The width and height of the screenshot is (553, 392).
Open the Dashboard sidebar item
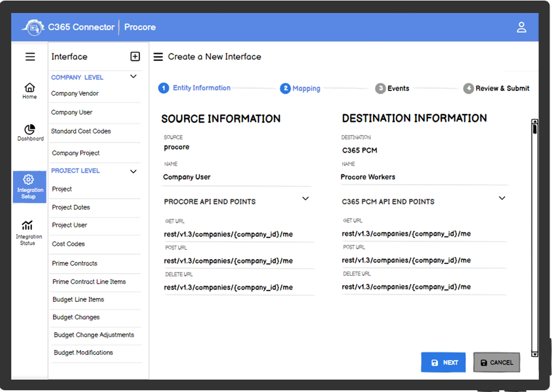click(30, 133)
